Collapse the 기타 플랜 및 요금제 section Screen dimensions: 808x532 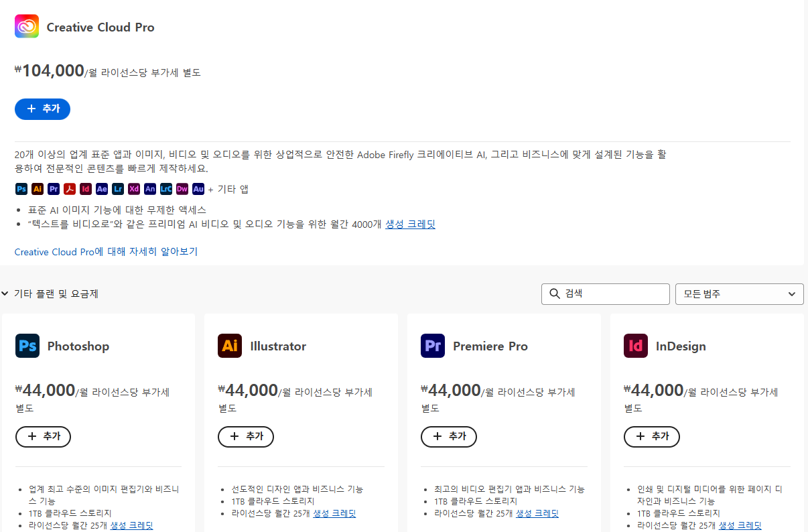[x=5, y=294]
